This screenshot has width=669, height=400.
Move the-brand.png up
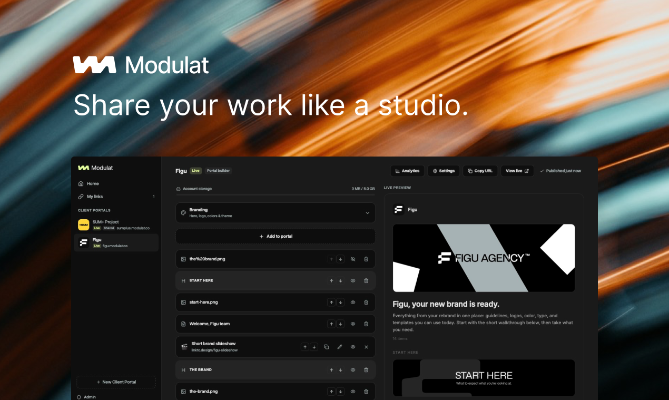(331, 391)
